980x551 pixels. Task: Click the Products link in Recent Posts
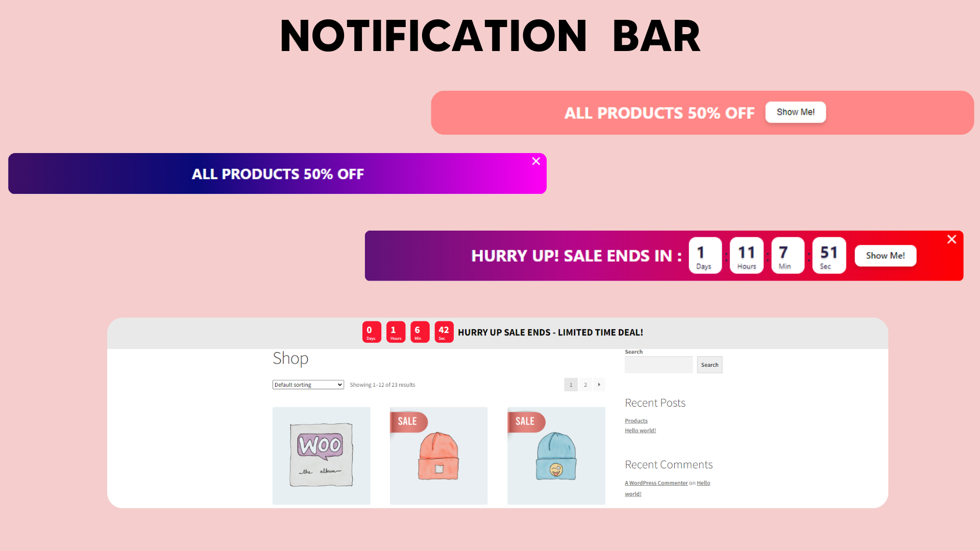pyautogui.click(x=635, y=420)
